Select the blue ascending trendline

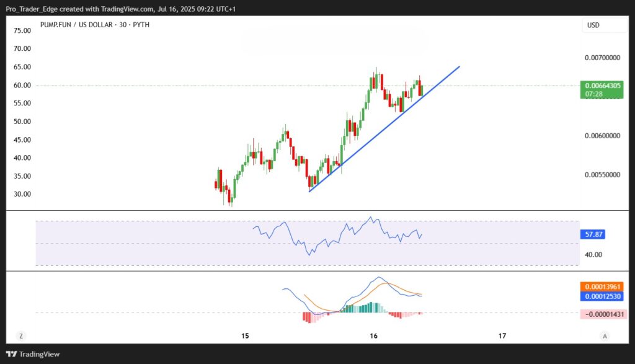(384, 129)
